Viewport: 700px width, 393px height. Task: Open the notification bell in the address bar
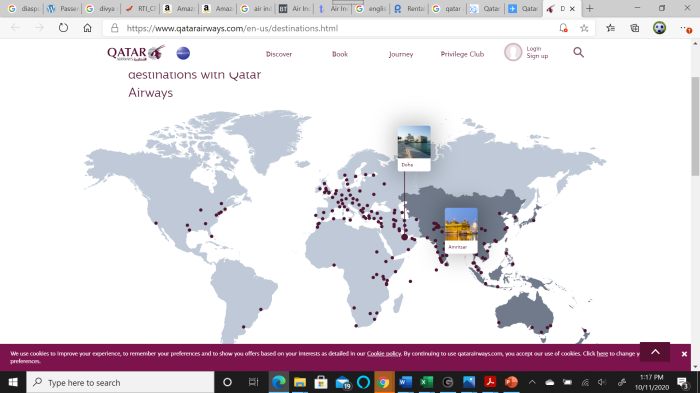point(563,28)
